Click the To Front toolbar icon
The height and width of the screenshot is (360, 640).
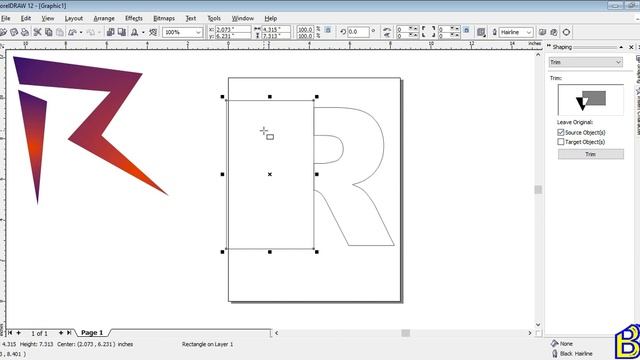click(x=542, y=32)
